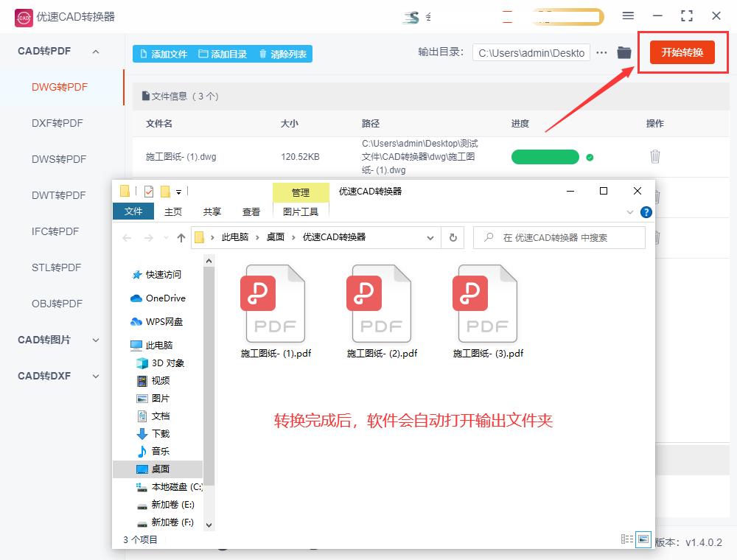Open the hamburger menu in converter title bar
The image size is (737, 560).
tap(628, 16)
